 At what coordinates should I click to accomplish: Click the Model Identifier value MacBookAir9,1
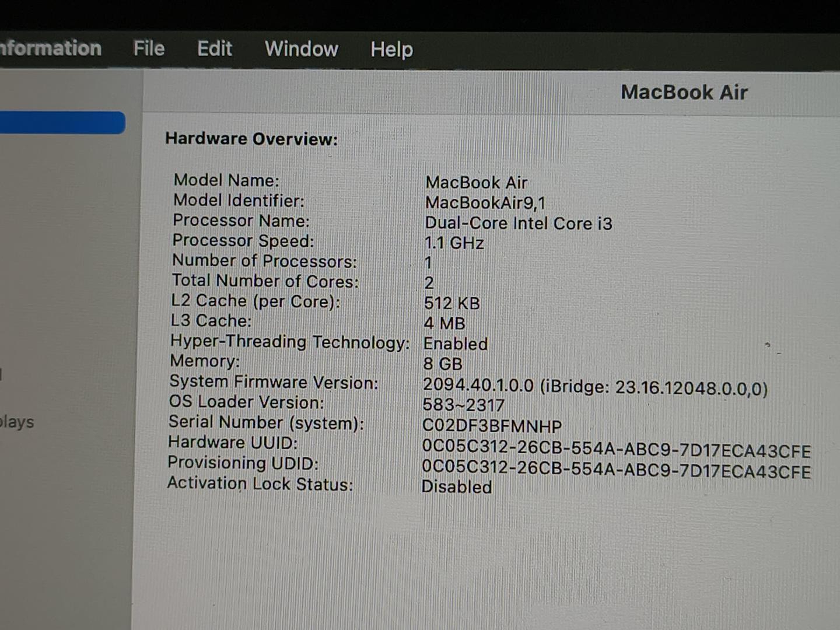485,203
